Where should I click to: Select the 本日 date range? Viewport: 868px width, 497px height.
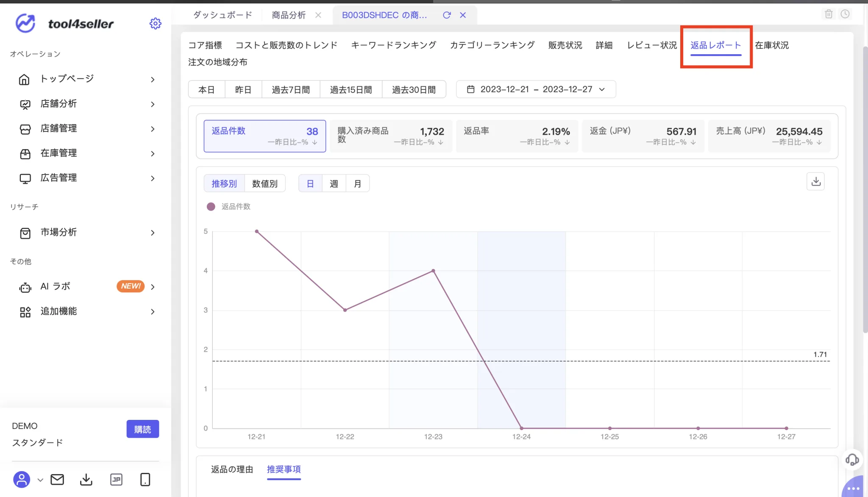pos(207,89)
